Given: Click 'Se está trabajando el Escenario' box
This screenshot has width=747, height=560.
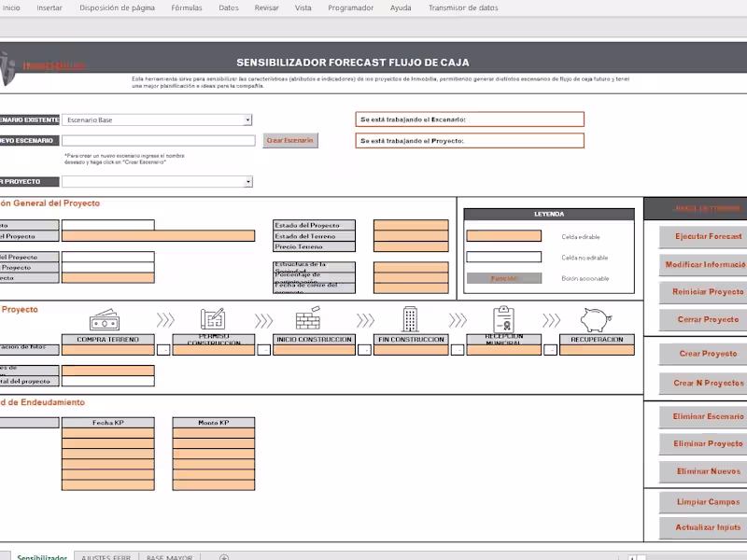Looking at the screenshot, I should click(x=470, y=119).
